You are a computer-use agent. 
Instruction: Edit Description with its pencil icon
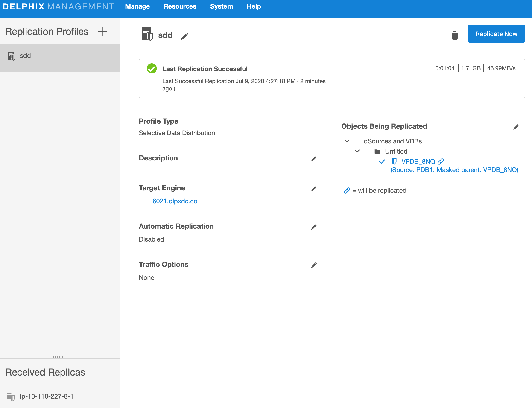(x=314, y=159)
